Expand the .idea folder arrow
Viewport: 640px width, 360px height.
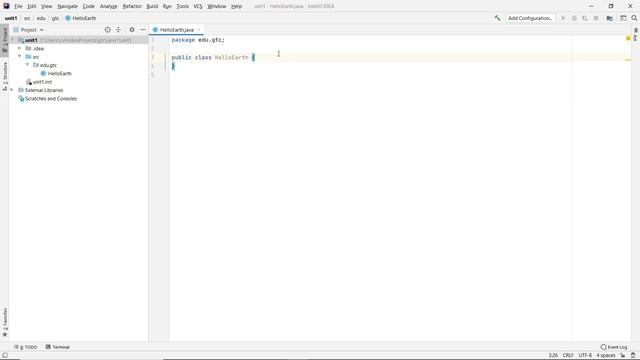coord(20,48)
